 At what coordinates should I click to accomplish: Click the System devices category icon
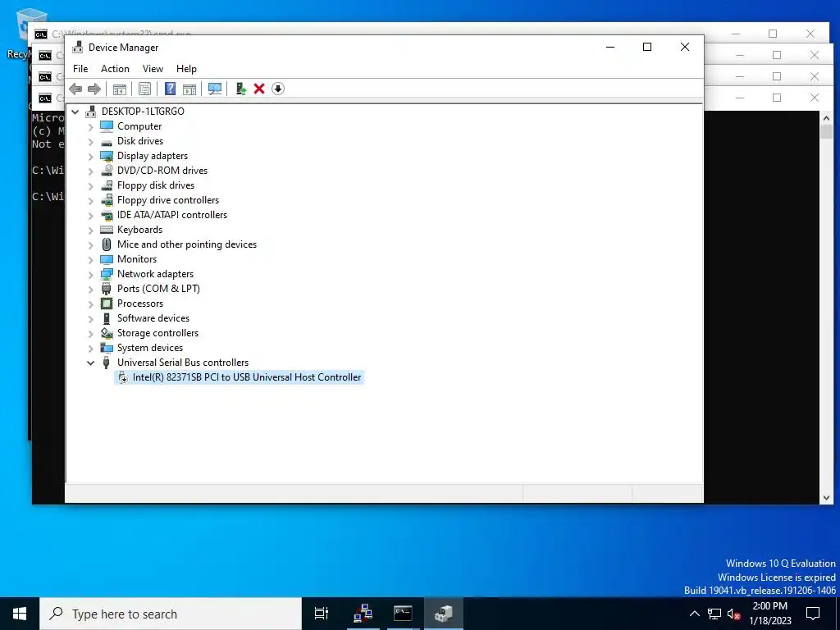tap(107, 348)
